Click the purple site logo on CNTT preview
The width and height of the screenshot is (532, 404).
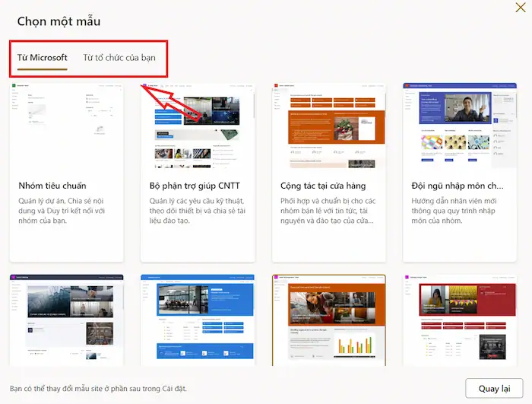pos(145,86)
